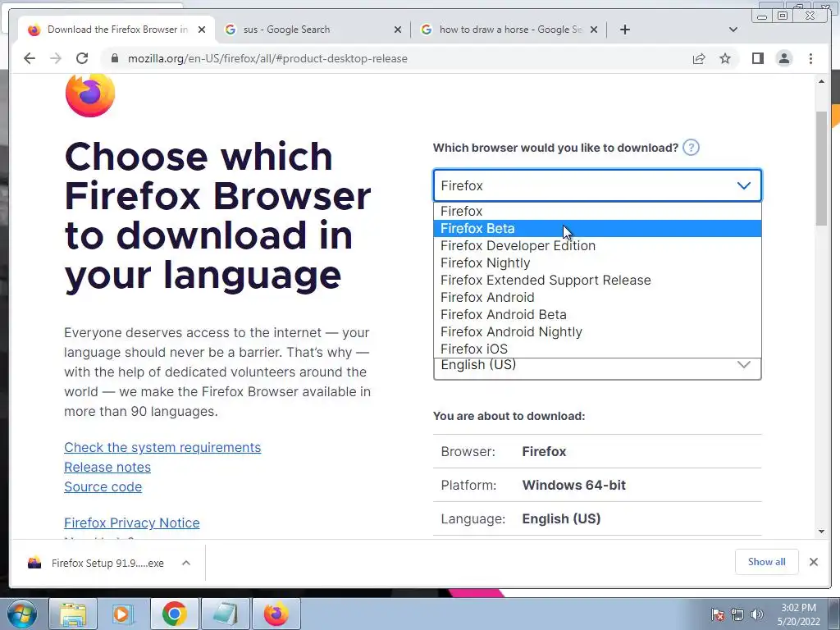The width and height of the screenshot is (840, 630).
Task: Open the Firefox Privacy Notice link
Action: [x=132, y=523]
